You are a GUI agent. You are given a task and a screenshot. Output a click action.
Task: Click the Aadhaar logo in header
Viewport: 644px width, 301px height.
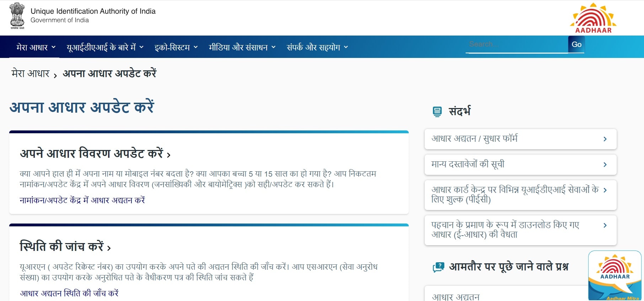tap(593, 18)
